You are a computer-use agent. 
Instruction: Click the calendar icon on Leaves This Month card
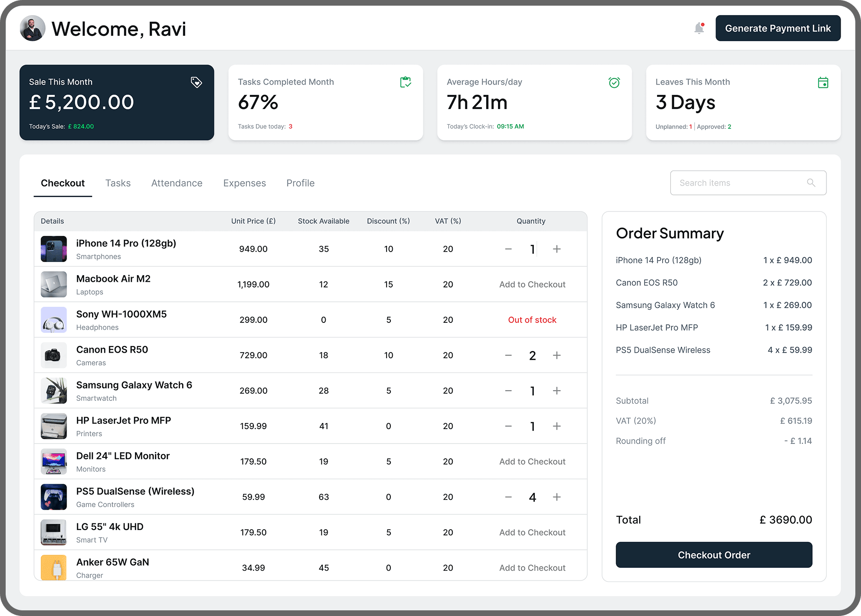[x=823, y=82]
